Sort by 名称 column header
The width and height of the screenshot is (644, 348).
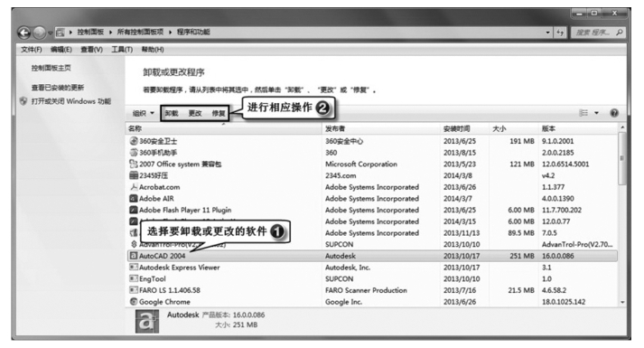tap(224, 128)
